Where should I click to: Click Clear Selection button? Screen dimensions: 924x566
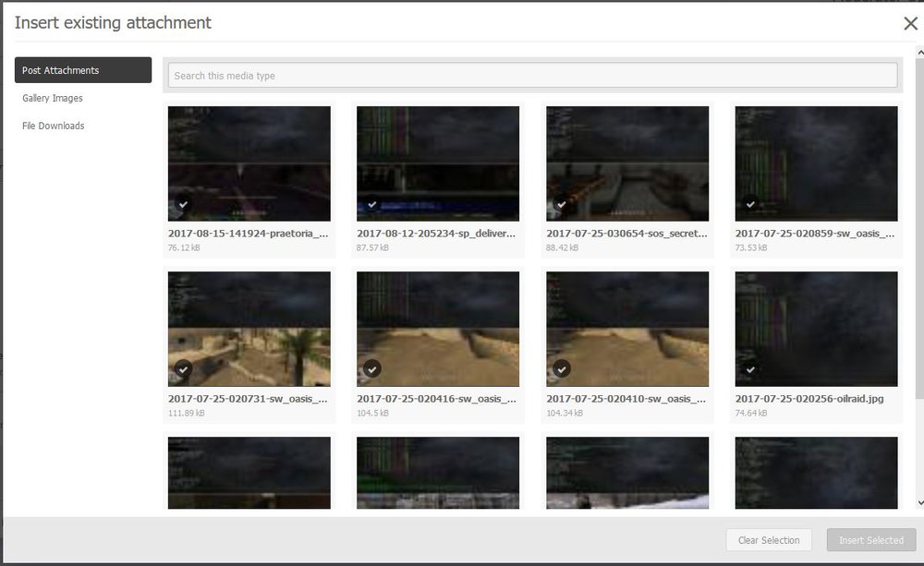point(769,540)
